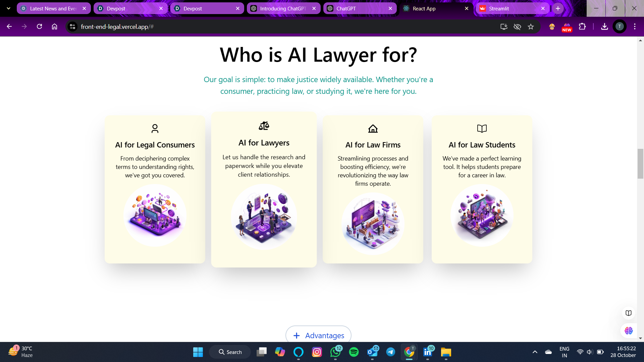Click the person icon on Legal Consumers card
Screen dimensions: 644x362
click(x=155, y=128)
